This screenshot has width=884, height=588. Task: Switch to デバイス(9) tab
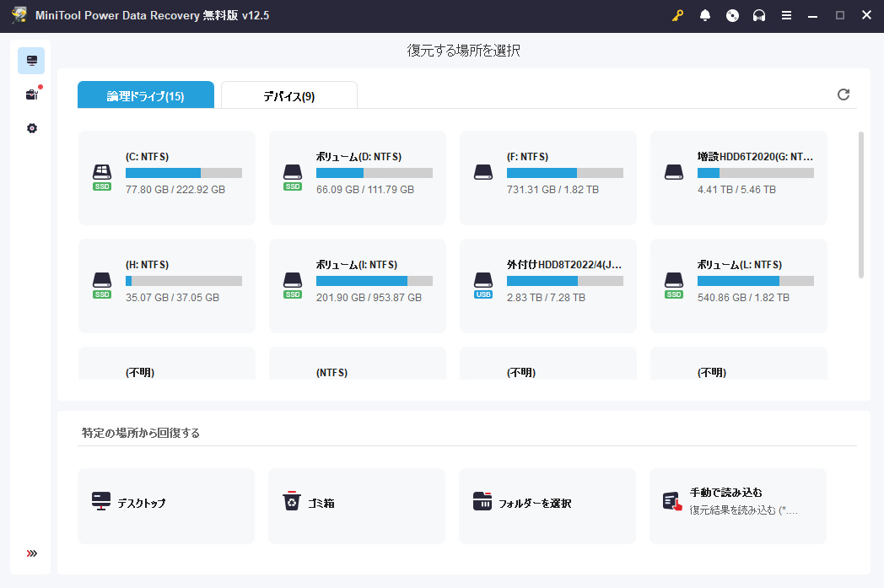coord(289,95)
